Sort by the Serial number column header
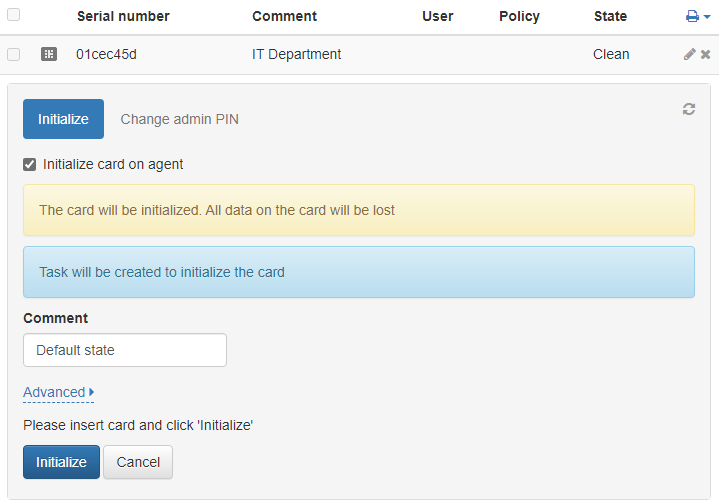This screenshot has height=501, width=720. pos(123,16)
